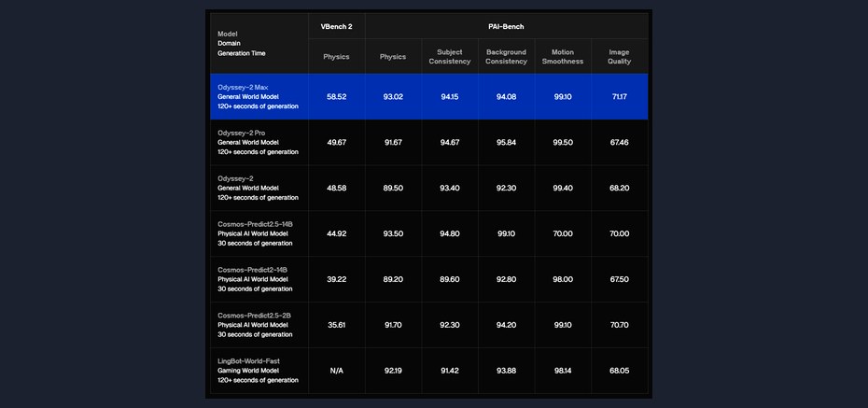
Task: Click the VBench 2 column header
Action: [337, 26]
